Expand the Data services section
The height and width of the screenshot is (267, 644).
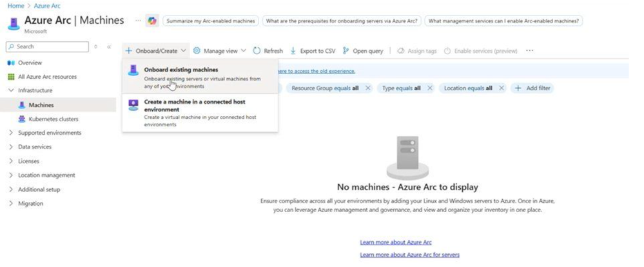coord(11,147)
